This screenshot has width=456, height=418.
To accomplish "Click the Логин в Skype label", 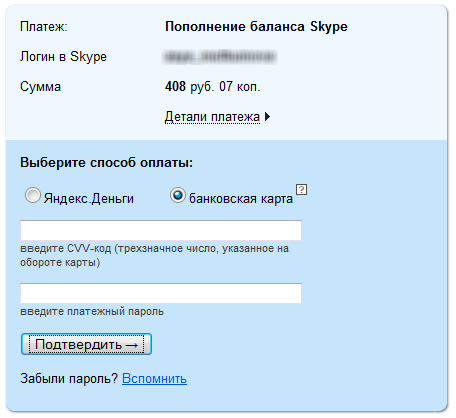I will coord(63,57).
